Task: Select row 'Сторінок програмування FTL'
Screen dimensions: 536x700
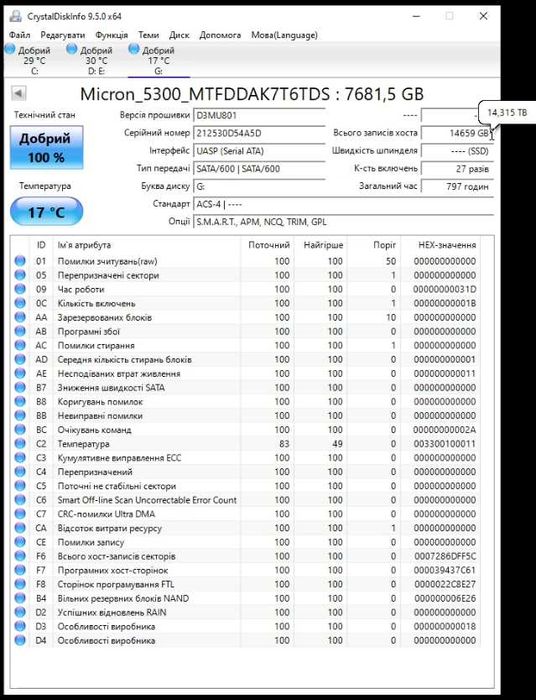Action: coord(245,584)
